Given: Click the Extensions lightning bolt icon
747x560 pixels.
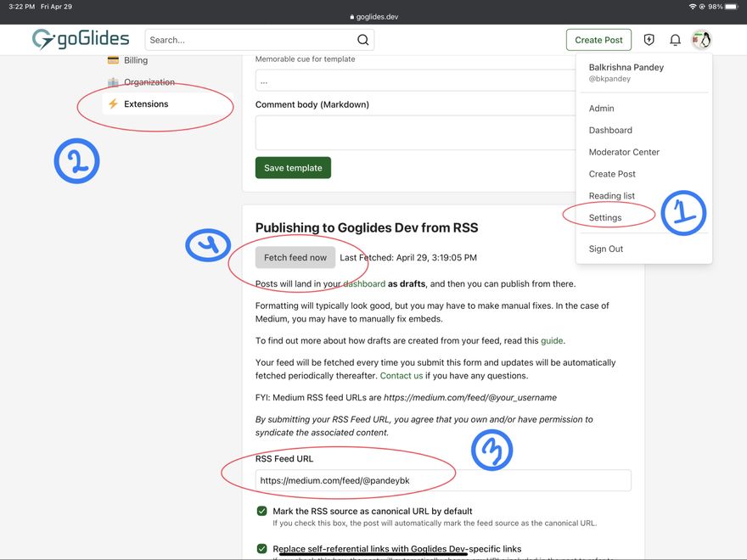Looking at the screenshot, I should 113,104.
